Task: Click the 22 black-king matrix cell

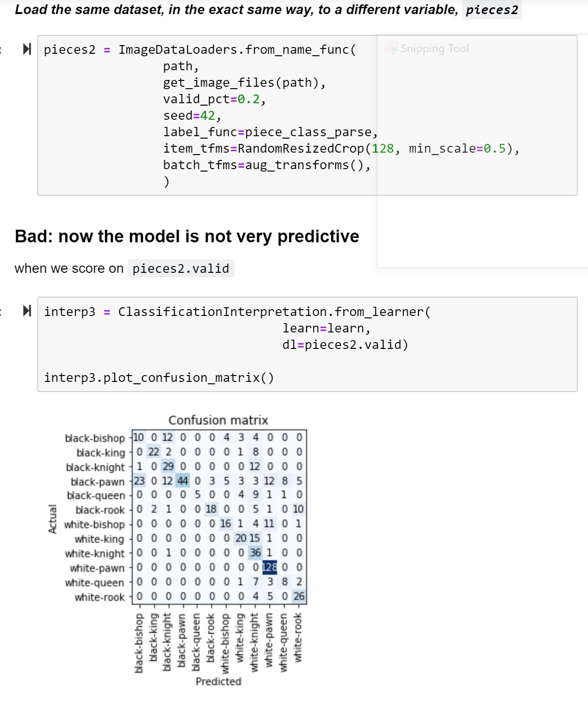Action: point(154,452)
